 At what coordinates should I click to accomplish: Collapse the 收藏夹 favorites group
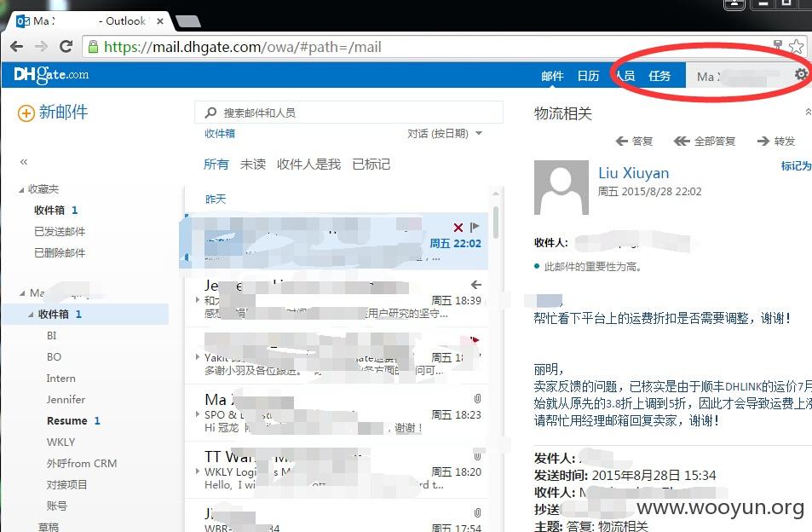pos(21,189)
